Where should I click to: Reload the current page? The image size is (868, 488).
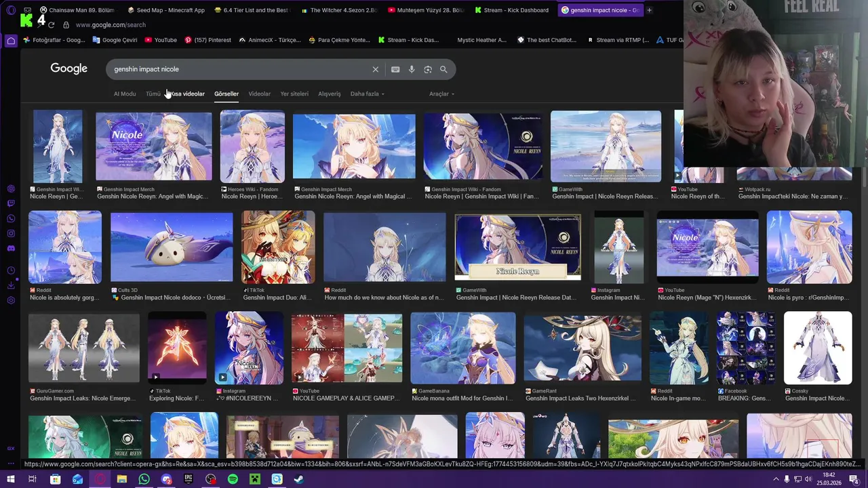click(x=51, y=25)
